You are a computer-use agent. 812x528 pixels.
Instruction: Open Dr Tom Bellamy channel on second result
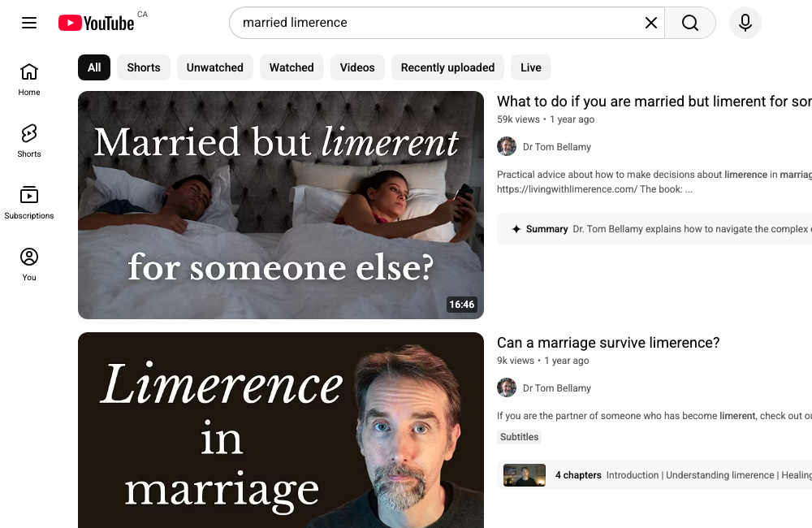click(x=557, y=388)
